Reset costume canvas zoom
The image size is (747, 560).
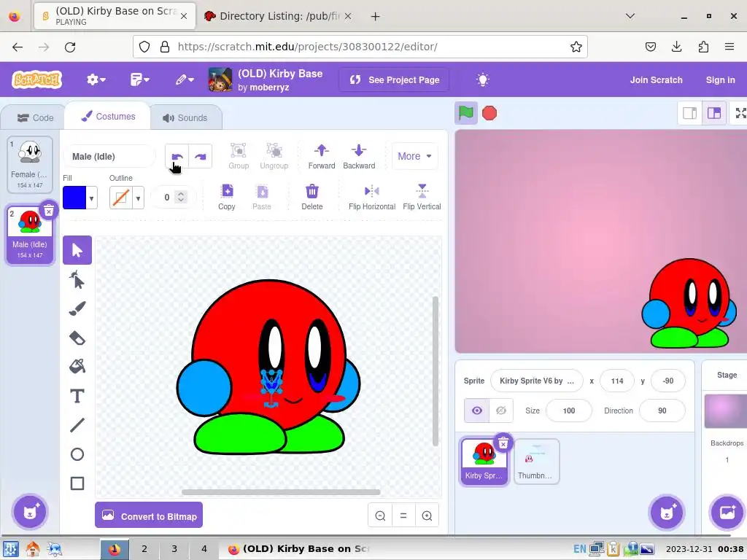[403, 516]
